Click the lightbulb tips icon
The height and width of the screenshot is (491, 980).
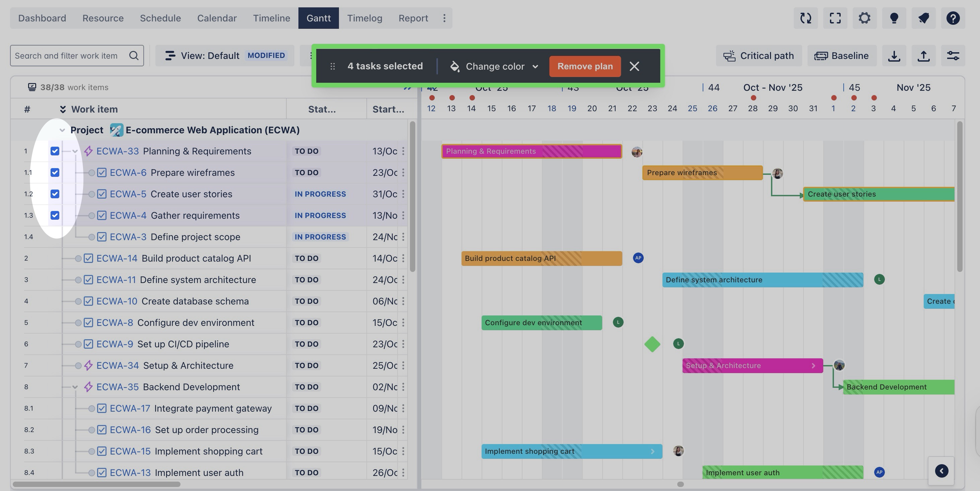[894, 18]
